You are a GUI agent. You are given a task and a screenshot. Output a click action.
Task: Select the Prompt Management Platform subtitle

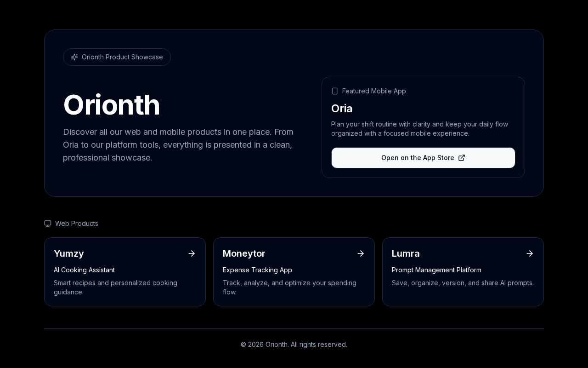point(436,270)
